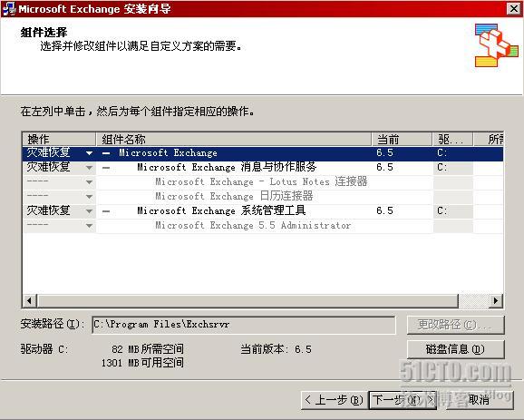This screenshot has width=524, height=420.
Task: Open action dropdown for 日历连接器 row
Action: click(x=89, y=197)
